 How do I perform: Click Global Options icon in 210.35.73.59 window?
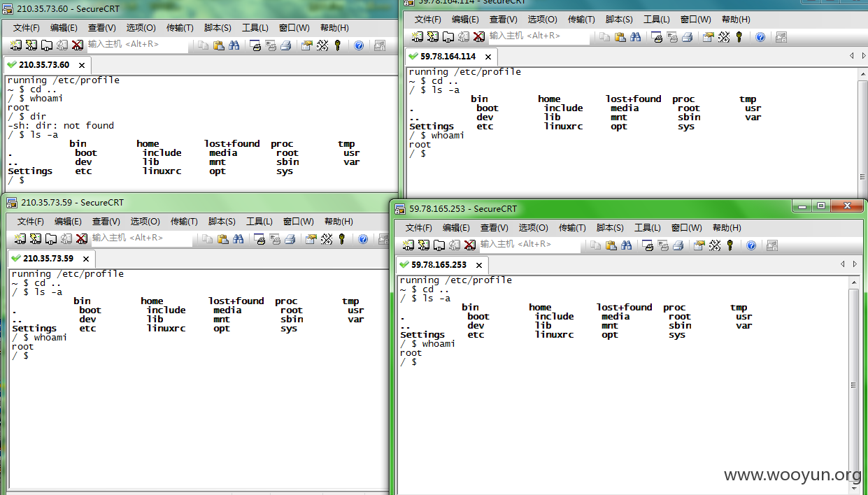pyautogui.click(x=326, y=238)
